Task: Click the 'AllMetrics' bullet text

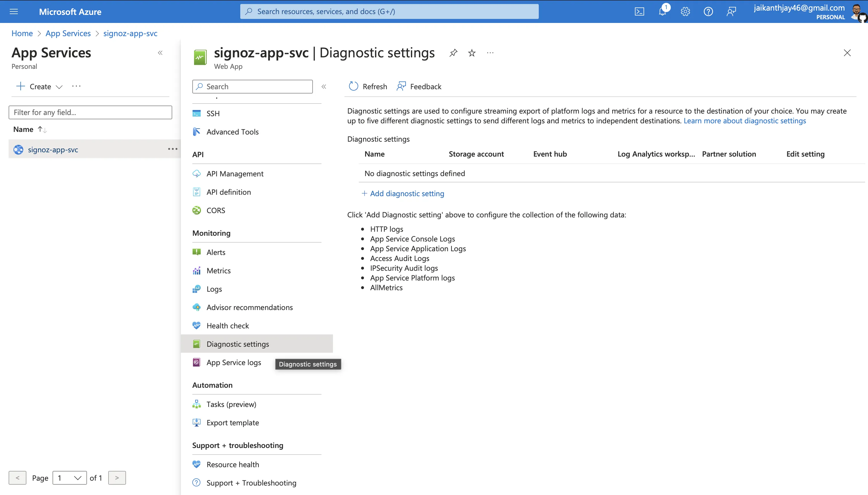Action: click(x=386, y=288)
